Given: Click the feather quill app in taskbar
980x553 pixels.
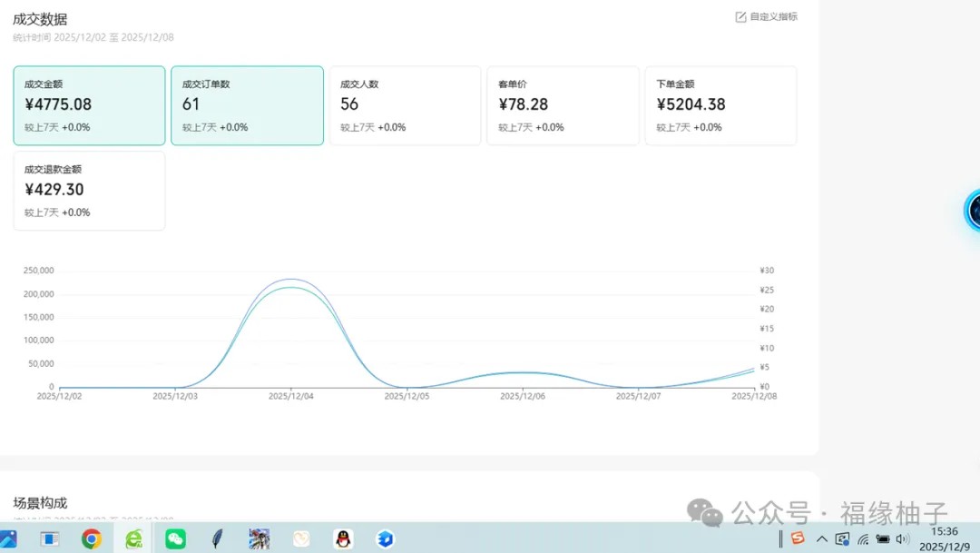Looking at the screenshot, I should (x=217, y=539).
